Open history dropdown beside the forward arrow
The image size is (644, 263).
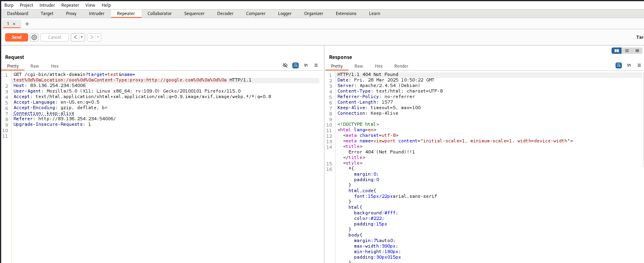(x=98, y=37)
